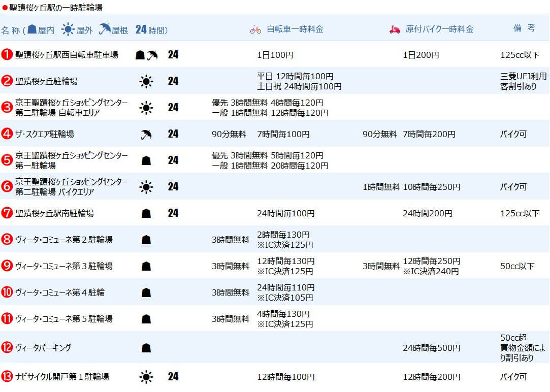The image size is (550, 392).
Task: Click the 備考 column header
Action: (x=524, y=28)
